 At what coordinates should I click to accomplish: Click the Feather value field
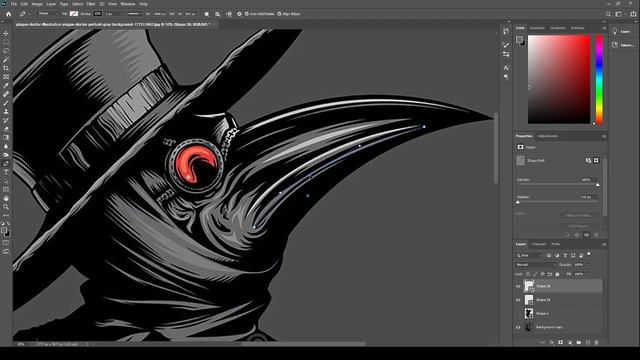coord(588,197)
